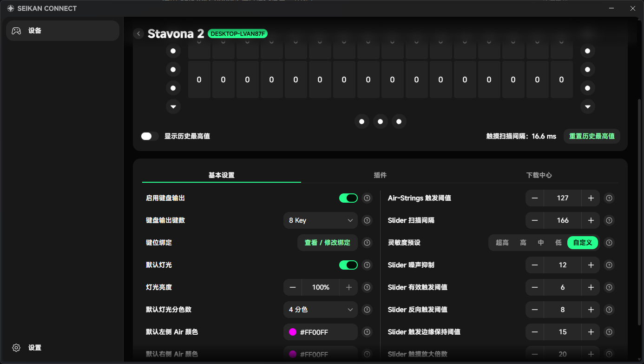The height and width of the screenshot is (364, 644).
Task: Go back using the arrow beside Stavona 2
Action: (x=138, y=33)
